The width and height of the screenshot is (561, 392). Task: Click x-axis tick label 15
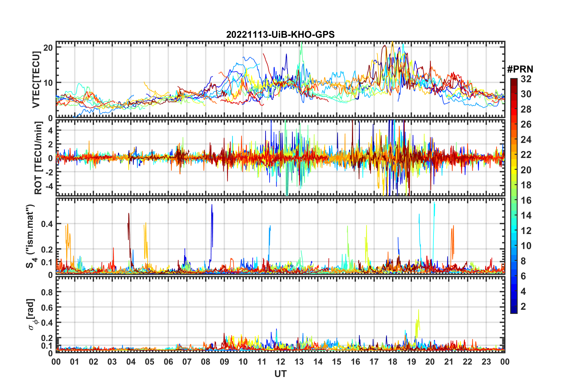coord(337,362)
